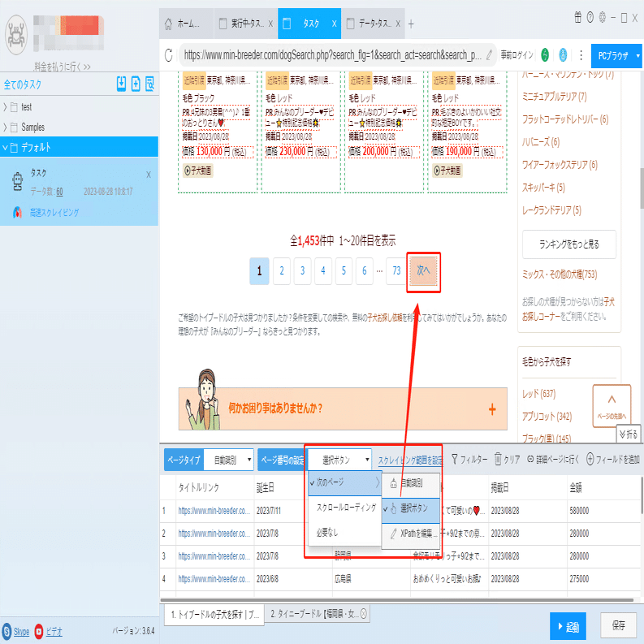Click the ビデオ video icon
The width and height of the screenshot is (644, 644).
point(39,631)
